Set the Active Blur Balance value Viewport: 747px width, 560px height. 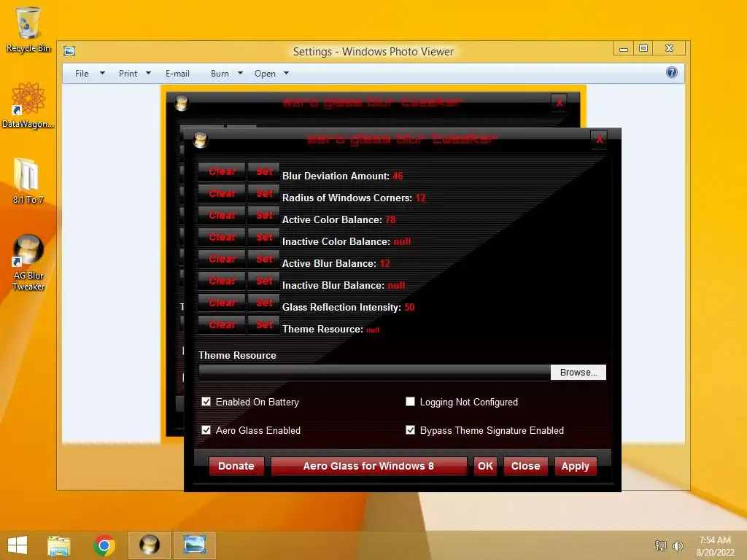(x=264, y=259)
